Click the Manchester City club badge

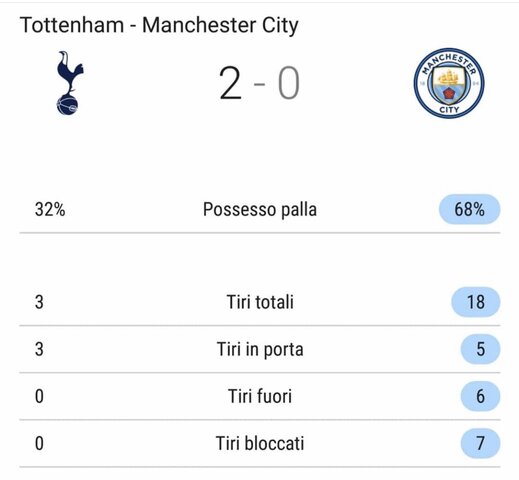[449, 83]
